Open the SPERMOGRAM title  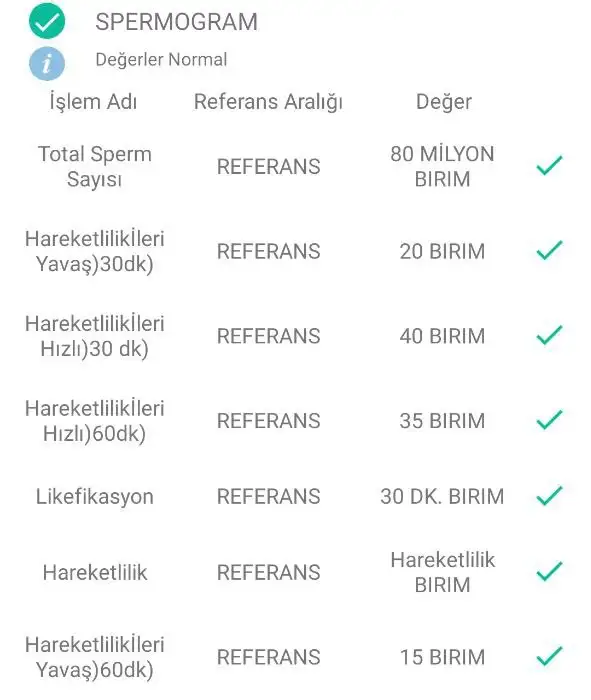(176, 22)
